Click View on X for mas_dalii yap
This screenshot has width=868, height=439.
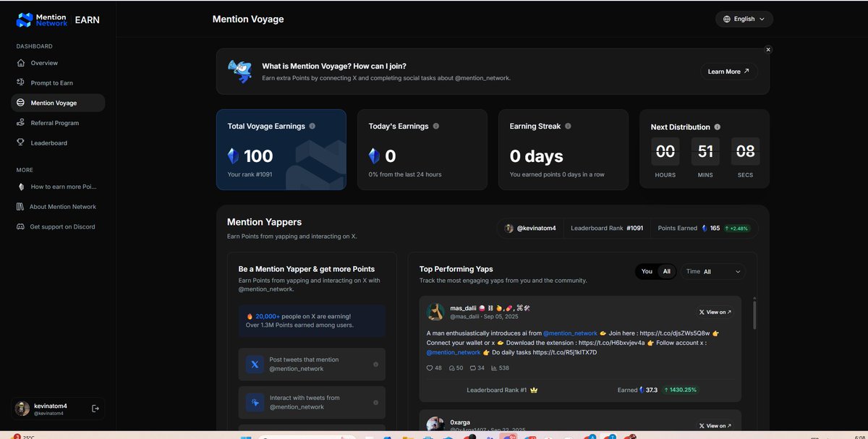(715, 312)
